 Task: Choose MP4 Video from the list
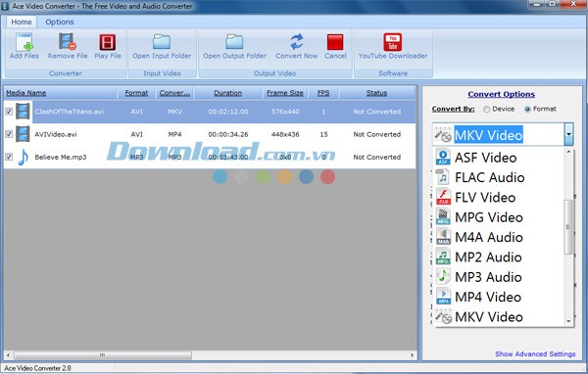(488, 297)
